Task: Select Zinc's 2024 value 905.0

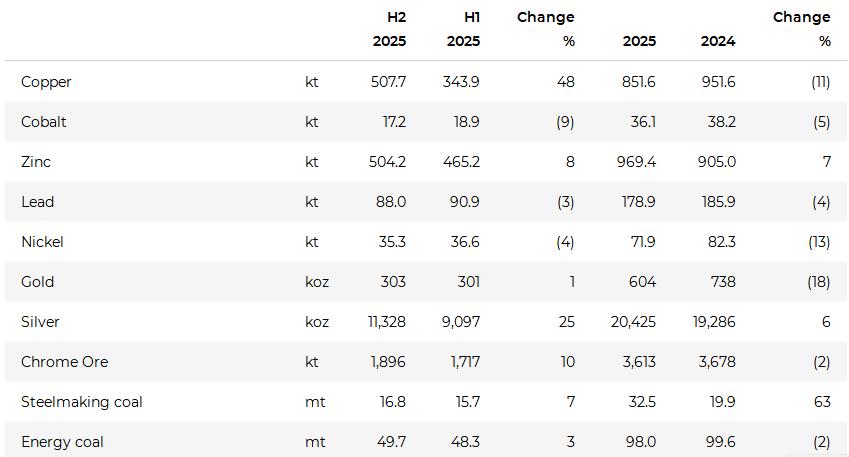Action: tap(716, 162)
